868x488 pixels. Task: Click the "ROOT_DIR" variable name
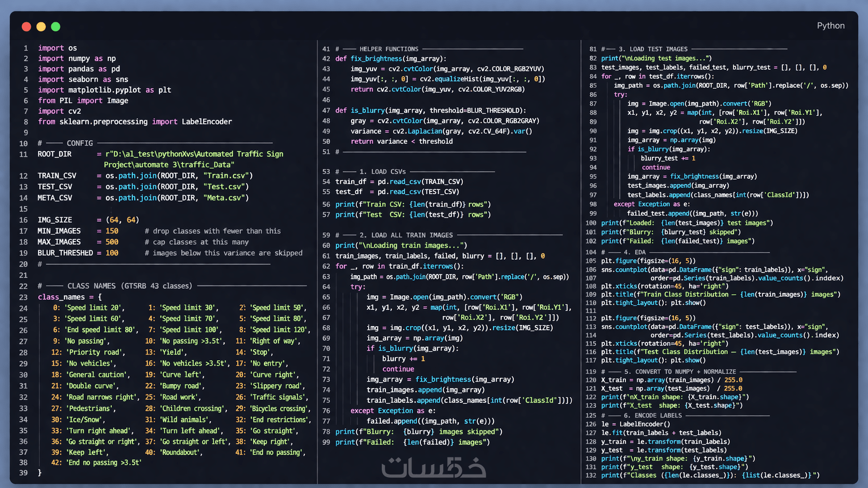pos(55,154)
